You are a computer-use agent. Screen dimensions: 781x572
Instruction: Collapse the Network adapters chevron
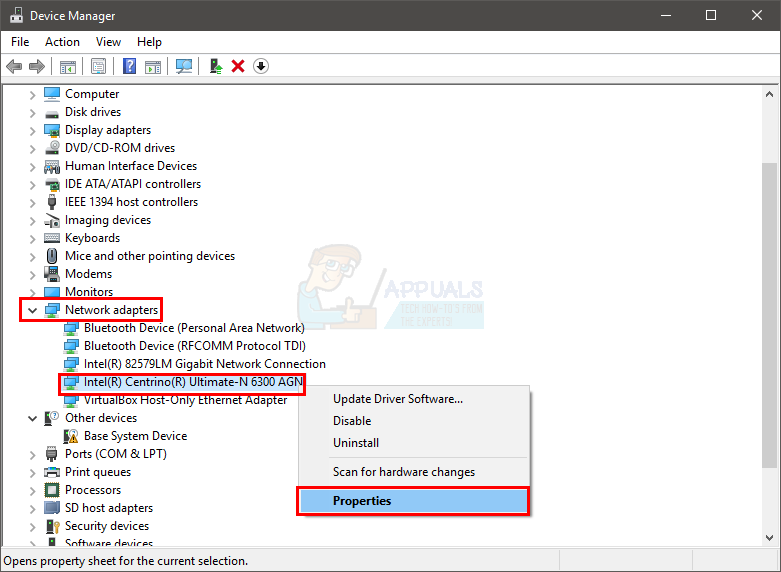[x=32, y=310]
